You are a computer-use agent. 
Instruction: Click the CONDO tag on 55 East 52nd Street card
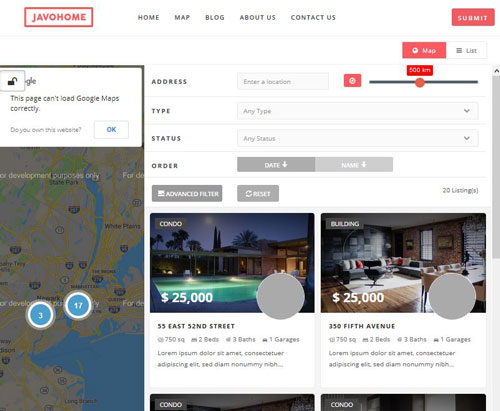[x=171, y=224]
